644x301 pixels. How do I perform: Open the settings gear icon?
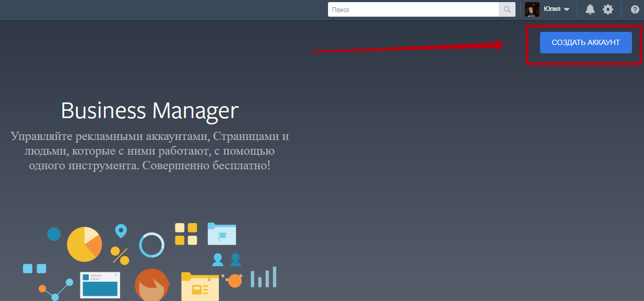(608, 9)
